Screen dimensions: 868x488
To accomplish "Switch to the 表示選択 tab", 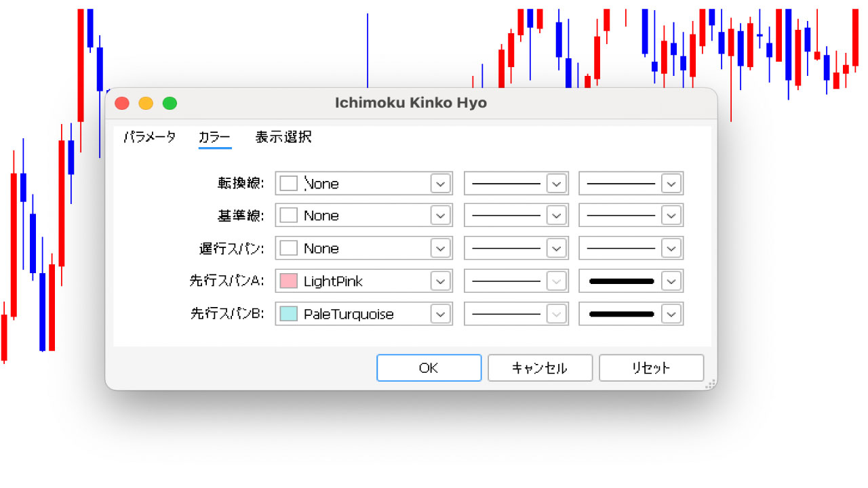I will [x=283, y=137].
